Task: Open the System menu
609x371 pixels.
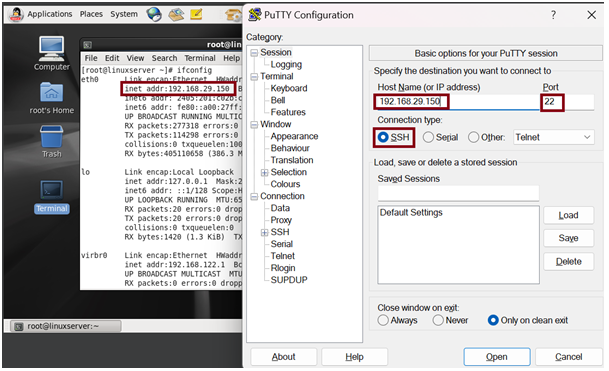Action: tap(124, 14)
